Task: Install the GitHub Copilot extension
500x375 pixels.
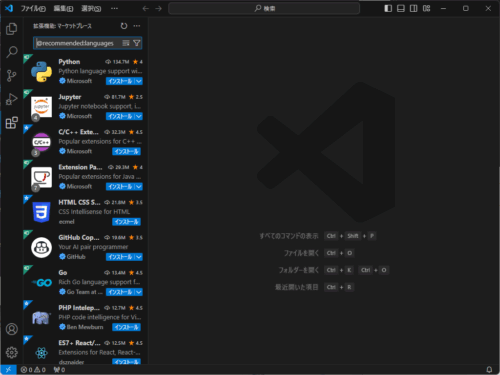Action: (x=120, y=257)
